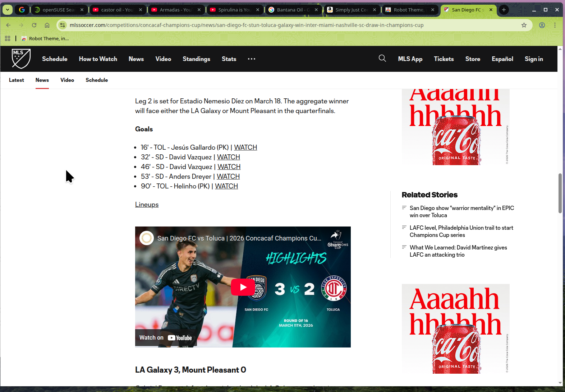Bookmark this page with the star icon
The width and height of the screenshot is (565, 392).
pyautogui.click(x=524, y=25)
